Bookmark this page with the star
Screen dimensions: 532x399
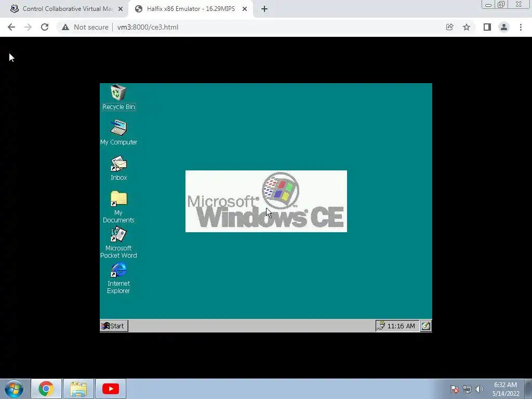[x=467, y=27]
